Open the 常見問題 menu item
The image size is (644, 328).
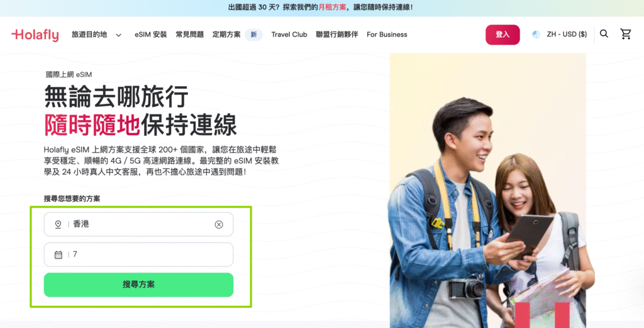[190, 35]
